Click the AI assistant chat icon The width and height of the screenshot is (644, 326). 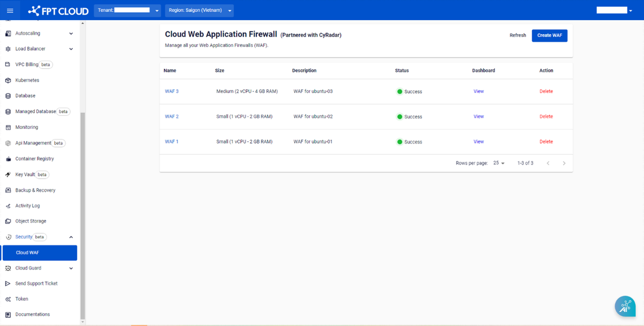[x=625, y=306]
